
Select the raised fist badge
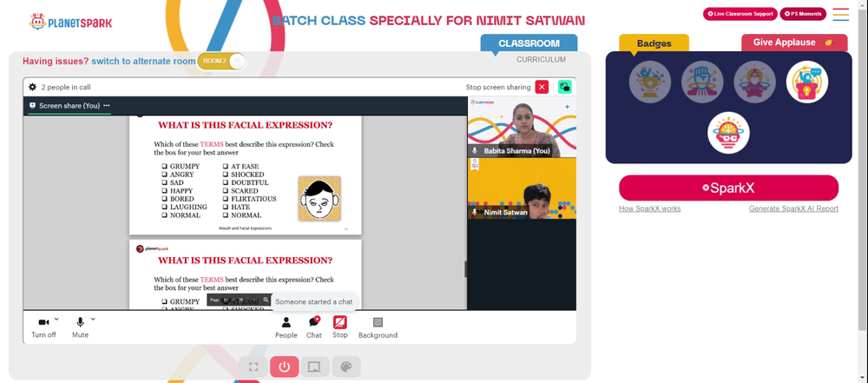point(702,82)
